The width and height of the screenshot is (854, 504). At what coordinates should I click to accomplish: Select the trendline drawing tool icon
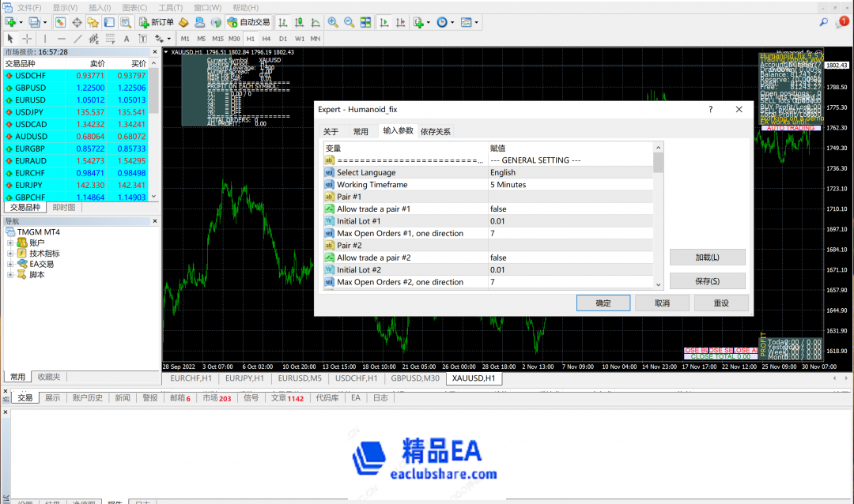77,37
